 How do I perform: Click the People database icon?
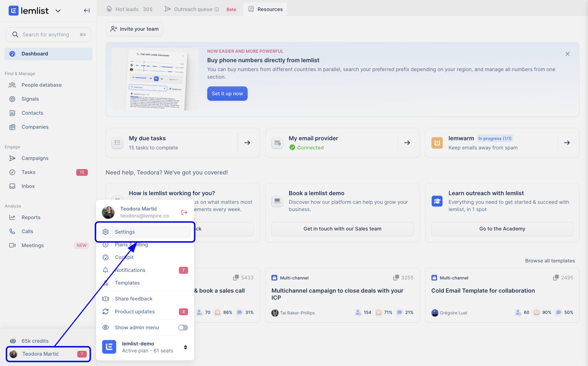[x=12, y=85]
